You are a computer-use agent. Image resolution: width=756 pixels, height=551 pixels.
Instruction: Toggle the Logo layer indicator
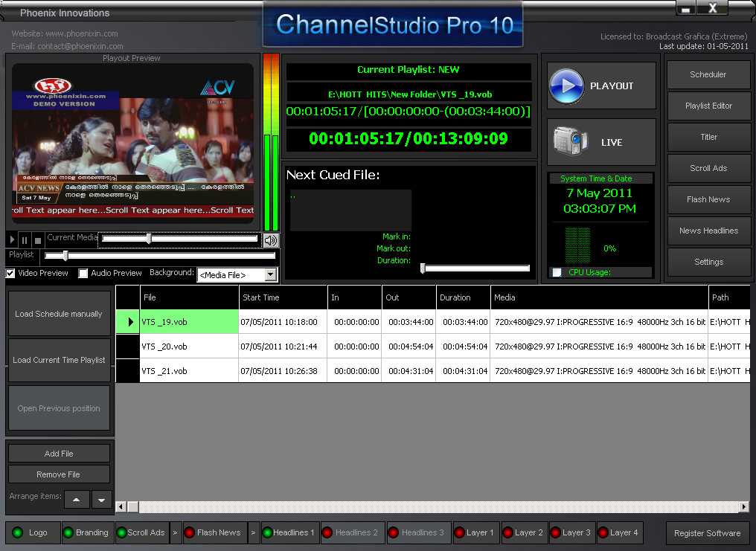point(18,532)
